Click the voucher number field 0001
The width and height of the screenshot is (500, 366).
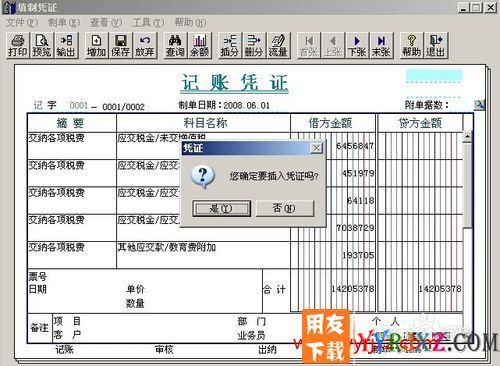coord(79,106)
